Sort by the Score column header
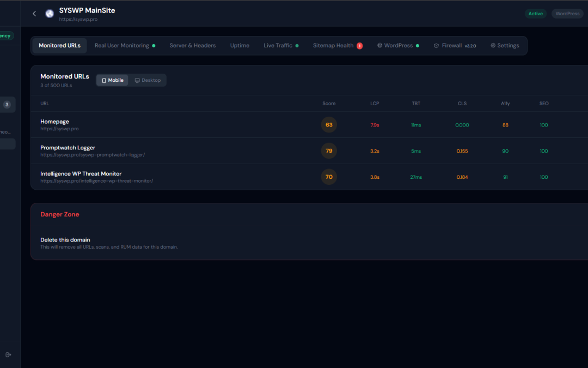 pos(329,104)
